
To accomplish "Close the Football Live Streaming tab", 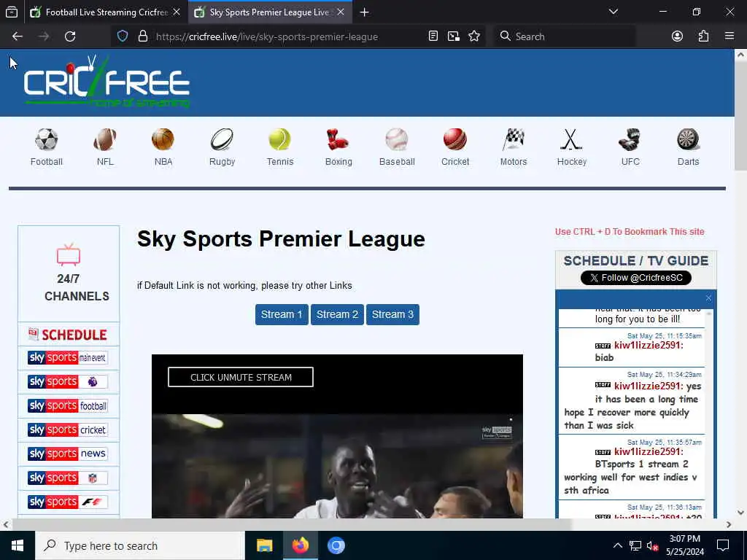I will click(x=177, y=12).
